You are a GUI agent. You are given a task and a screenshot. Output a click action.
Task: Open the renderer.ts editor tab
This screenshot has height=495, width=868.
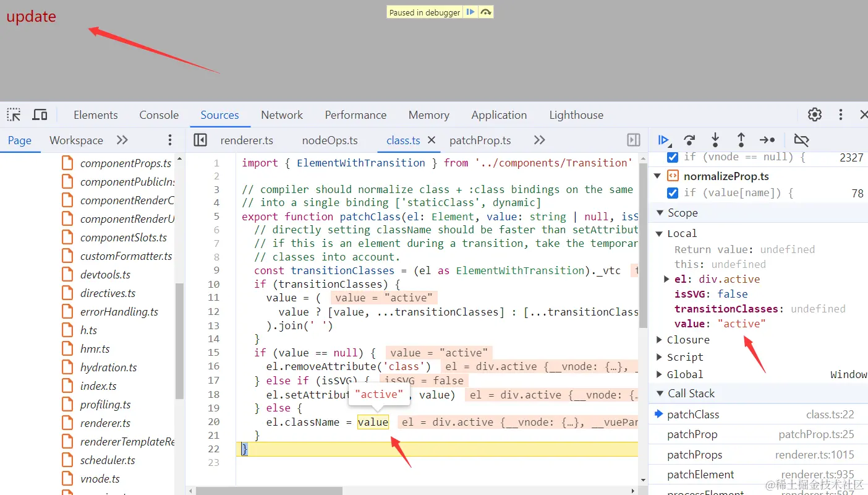pos(247,140)
